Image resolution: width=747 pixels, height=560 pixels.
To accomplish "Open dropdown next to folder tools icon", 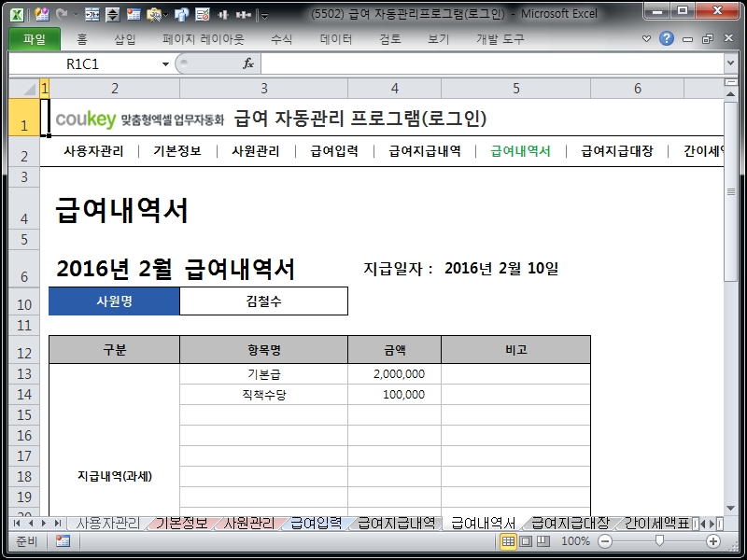I will pos(166,15).
